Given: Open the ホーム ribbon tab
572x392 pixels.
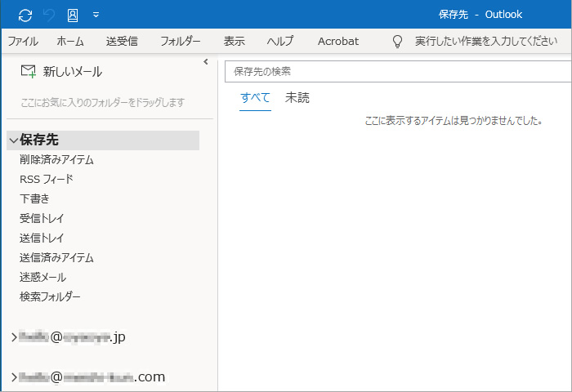Looking at the screenshot, I should [x=70, y=41].
